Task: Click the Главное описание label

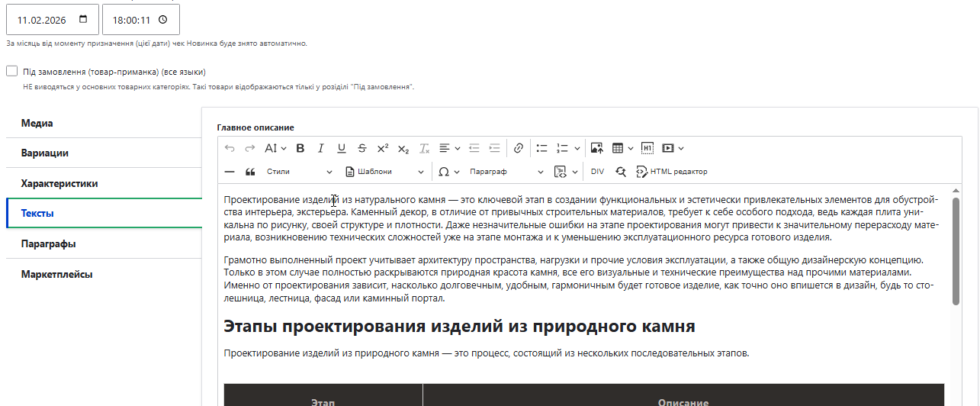Action: (x=255, y=127)
